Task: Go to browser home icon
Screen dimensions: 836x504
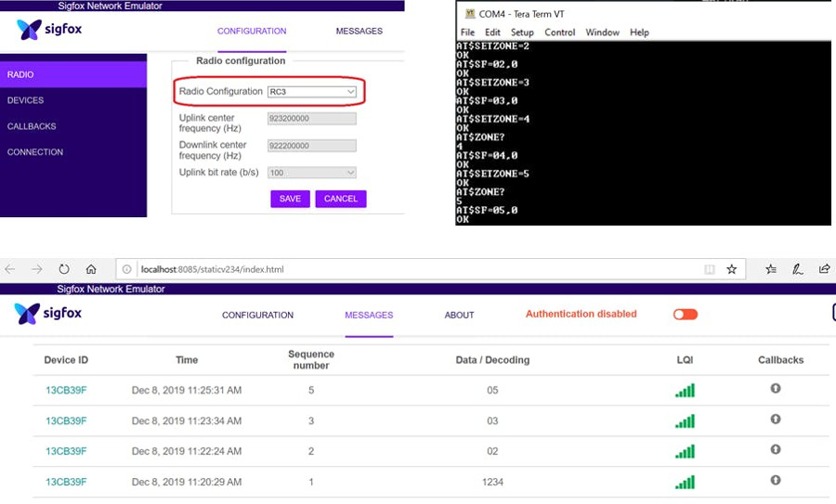Action: click(x=91, y=269)
